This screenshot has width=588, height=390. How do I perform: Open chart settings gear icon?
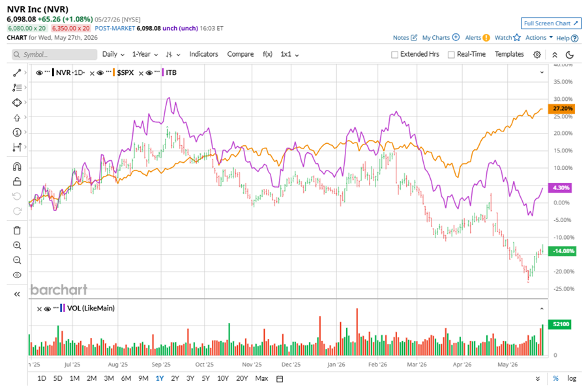click(x=537, y=55)
